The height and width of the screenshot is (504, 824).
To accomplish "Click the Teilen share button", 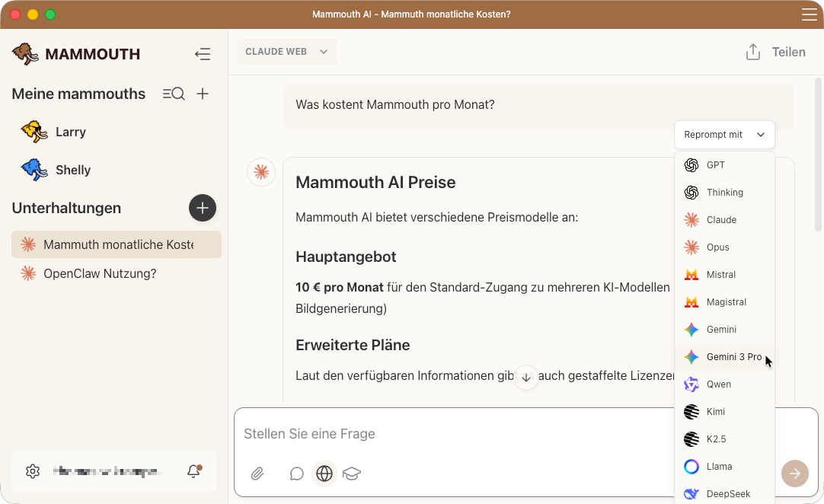I will point(774,52).
